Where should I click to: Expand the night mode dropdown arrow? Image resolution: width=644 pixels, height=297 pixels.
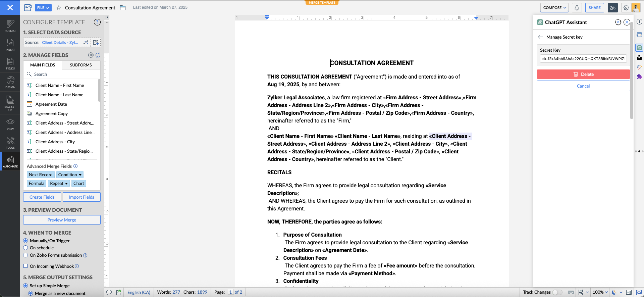[x=621, y=292]
